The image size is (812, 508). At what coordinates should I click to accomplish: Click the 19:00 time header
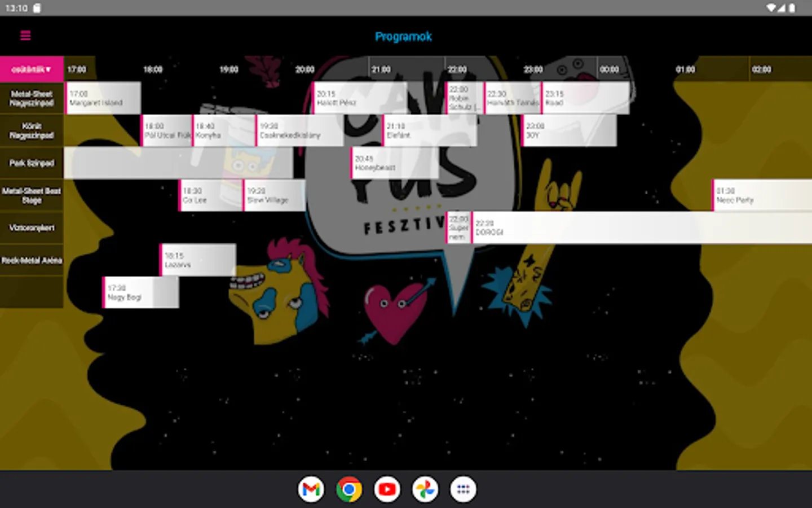tap(229, 69)
